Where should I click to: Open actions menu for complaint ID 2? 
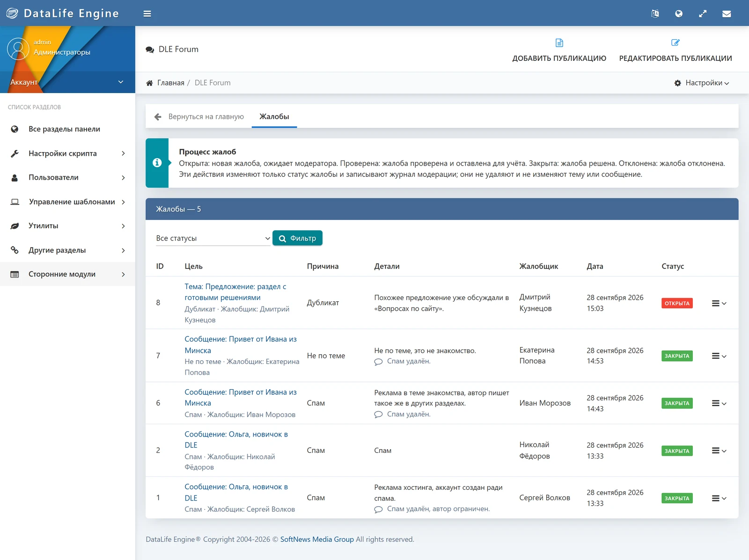719,451
